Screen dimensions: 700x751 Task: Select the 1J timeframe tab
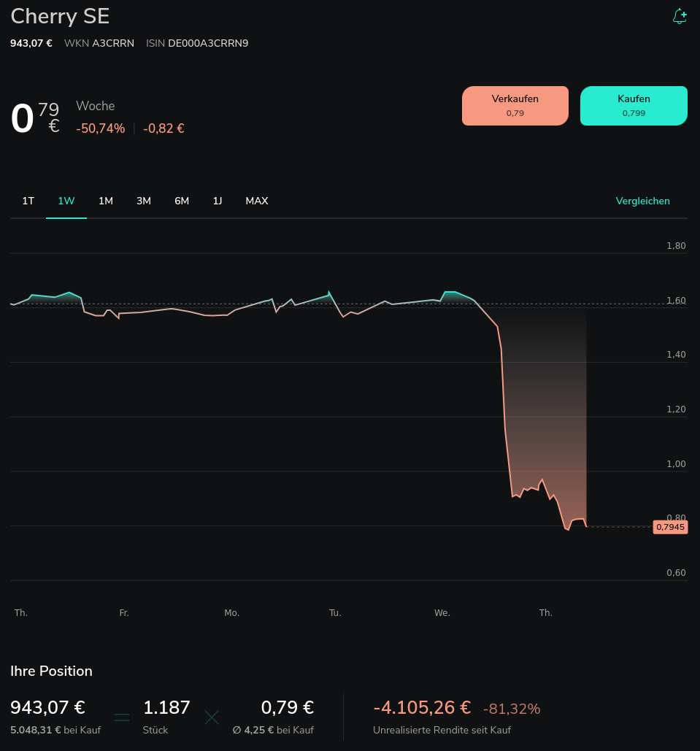[x=218, y=201]
